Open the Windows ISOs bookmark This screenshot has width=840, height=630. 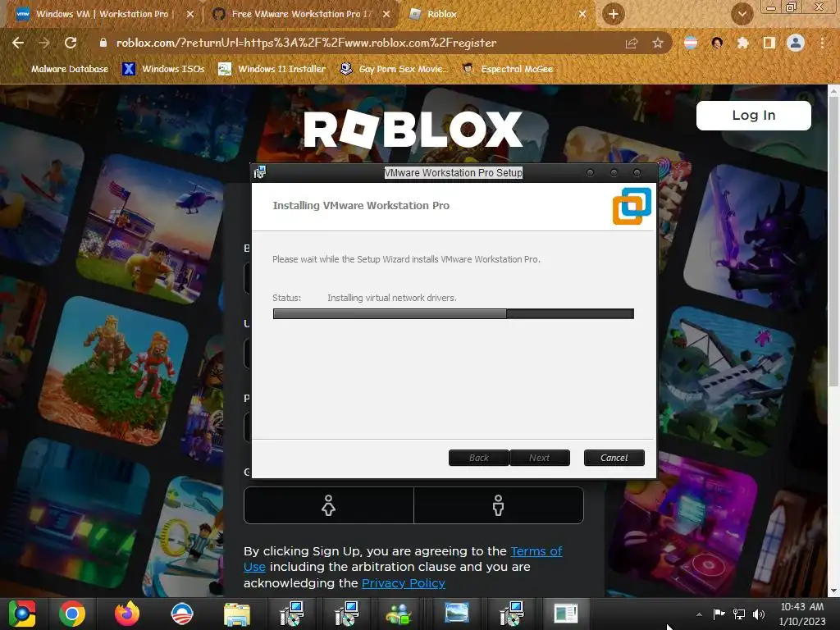[164, 69]
